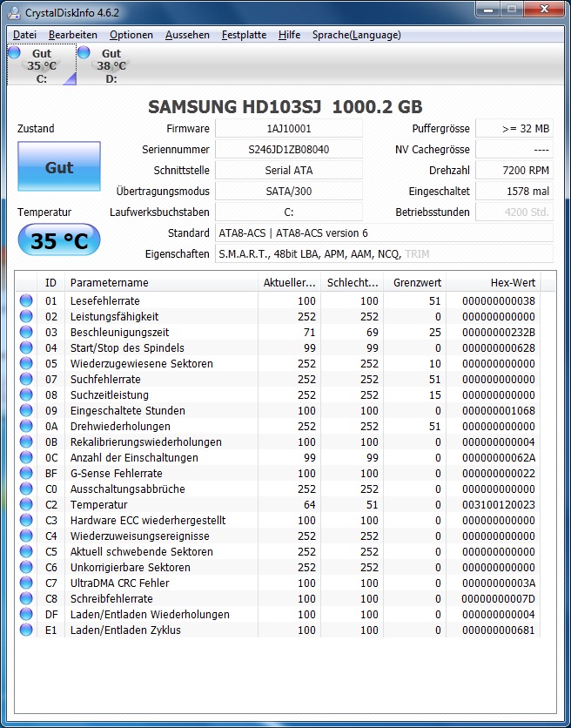The image size is (571, 728).
Task: Click status orb of Eingeschaltete Stunden row
Action: click(x=26, y=410)
